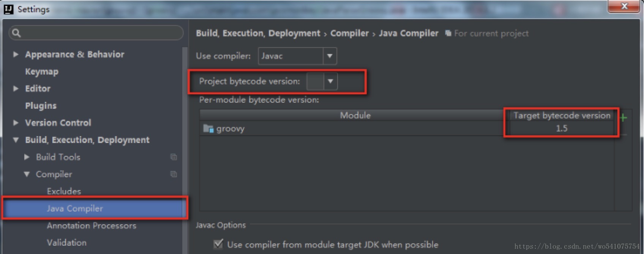
Task: Select Keymap in the settings tree
Action: (x=41, y=71)
